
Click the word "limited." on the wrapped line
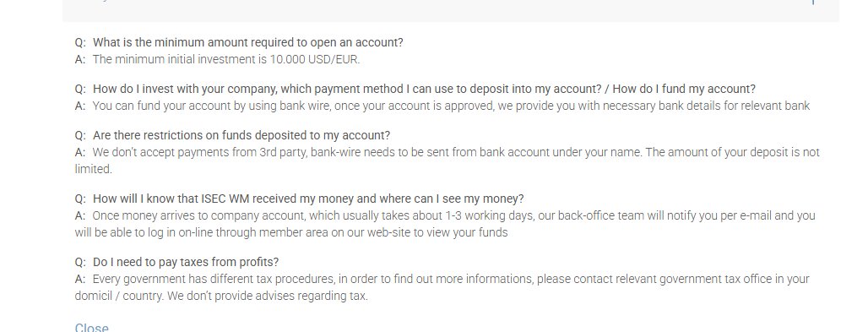pyautogui.click(x=94, y=170)
